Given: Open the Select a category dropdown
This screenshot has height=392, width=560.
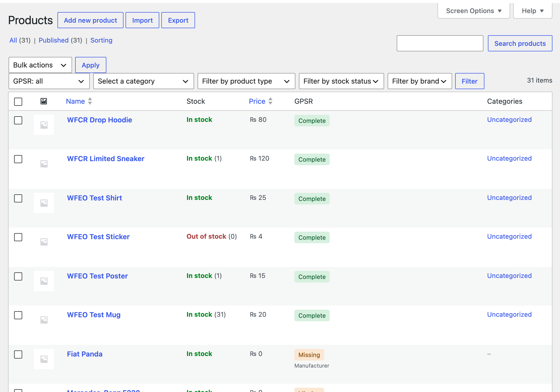Looking at the screenshot, I should tap(144, 81).
